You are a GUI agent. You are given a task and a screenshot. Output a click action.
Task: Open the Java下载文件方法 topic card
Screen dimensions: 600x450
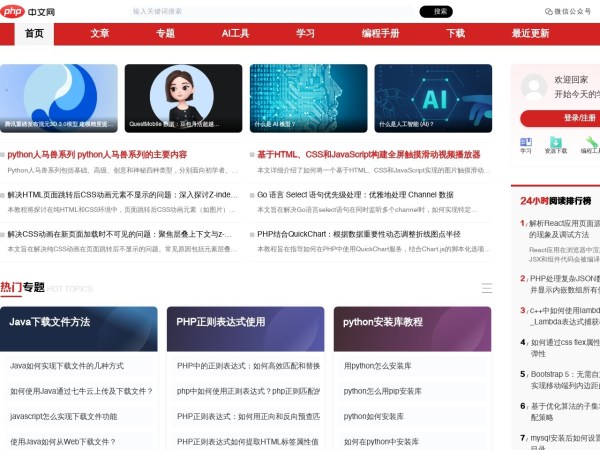pos(79,329)
